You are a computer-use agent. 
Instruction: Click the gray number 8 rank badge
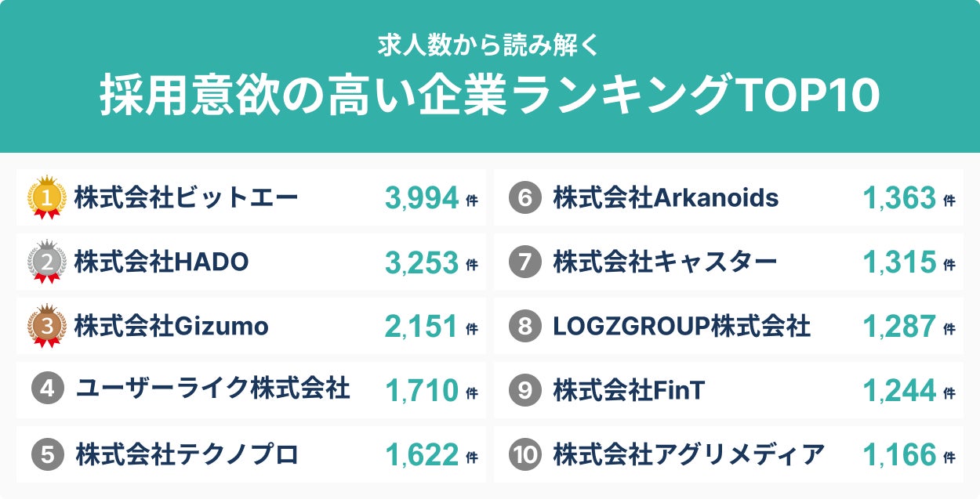[525, 327]
